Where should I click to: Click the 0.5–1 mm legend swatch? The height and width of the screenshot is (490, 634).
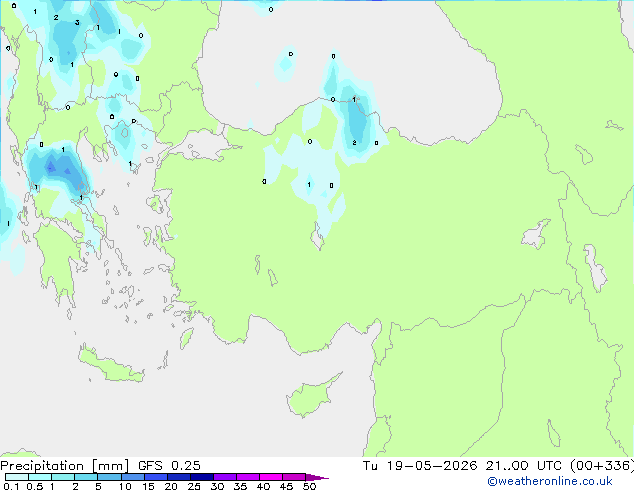[40, 477]
